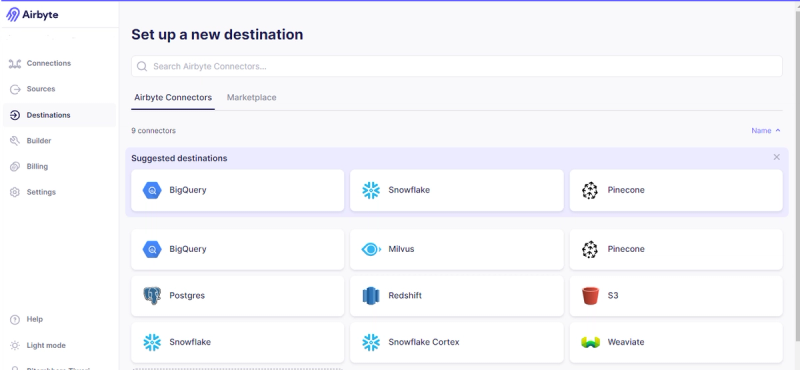Click the Builder wrench icon
800x370 pixels.
point(15,141)
